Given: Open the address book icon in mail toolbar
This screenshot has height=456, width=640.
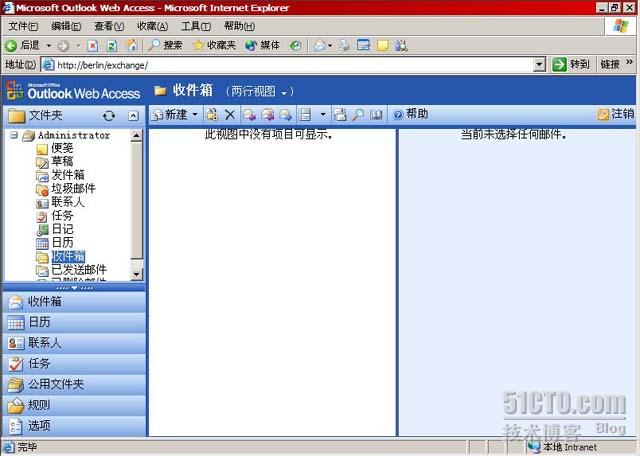Looking at the screenshot, I should click(x=376, y=115).
